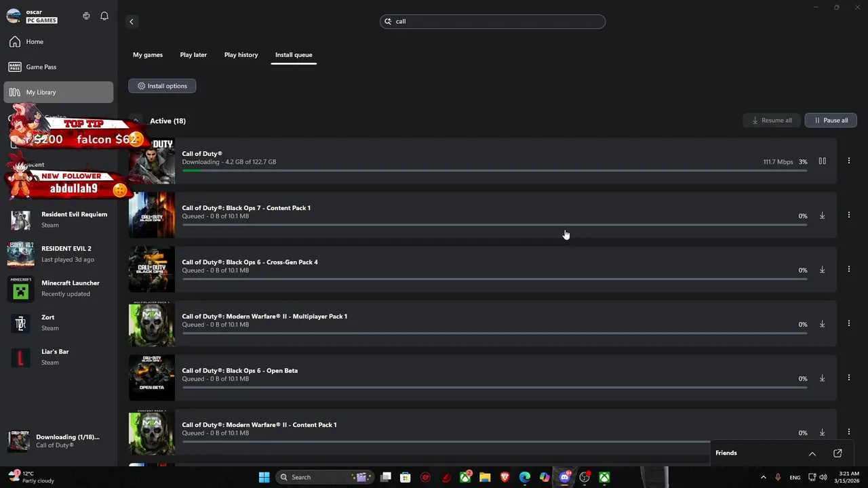
Task: Open the Black Ops 6 Cross-Gen Pack 4 thumbnail
Action: point(152,270)
